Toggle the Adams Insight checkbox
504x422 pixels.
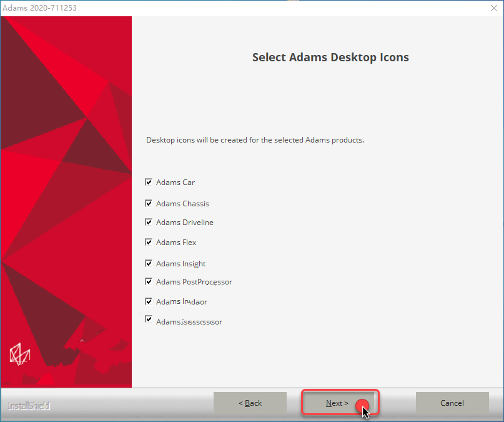click(x=149, y=263)
